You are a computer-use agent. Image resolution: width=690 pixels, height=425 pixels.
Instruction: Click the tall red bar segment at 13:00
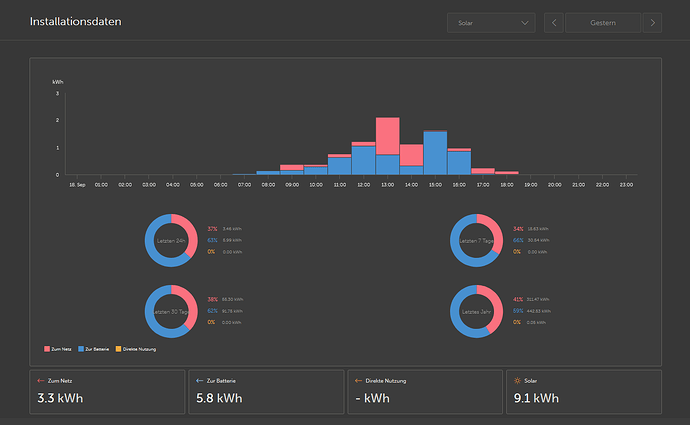tap(388, 136)
